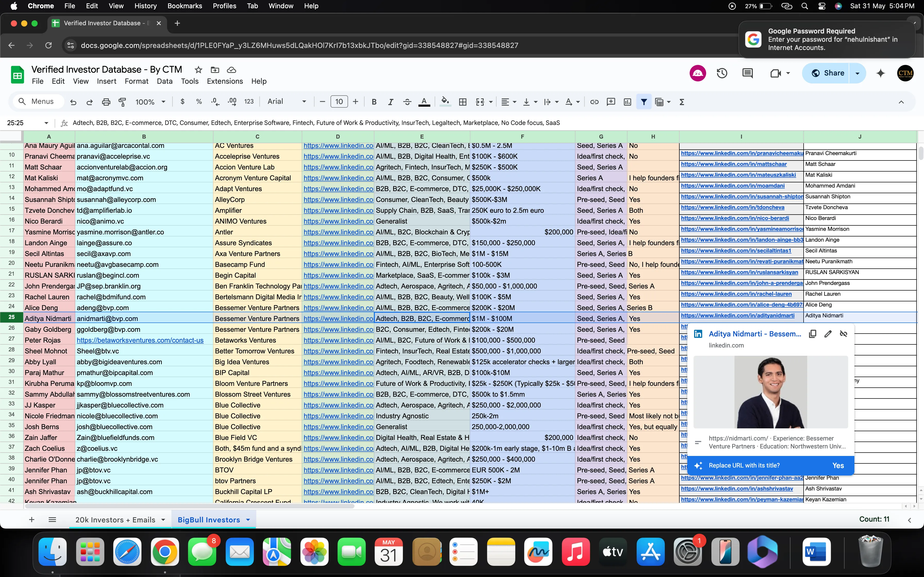The width and height of the screenshot is (924, 577).
Task: Click the insert chart icon
Action: click(627, 102)
